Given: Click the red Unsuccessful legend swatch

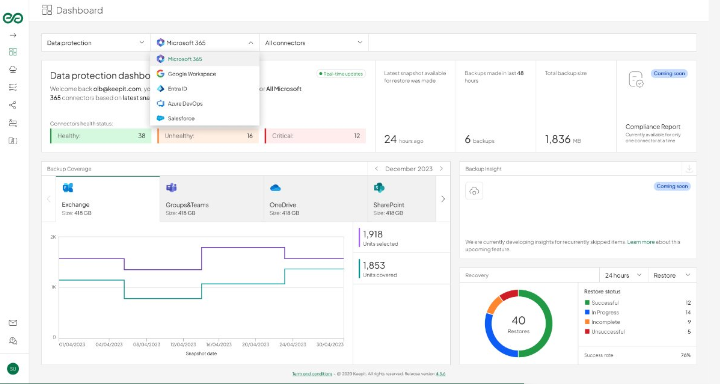Looking at the screenshot, I should tap(587, 332).
